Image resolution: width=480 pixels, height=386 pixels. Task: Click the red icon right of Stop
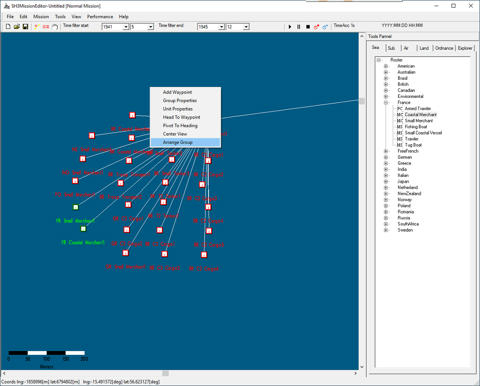click(316, 27)
